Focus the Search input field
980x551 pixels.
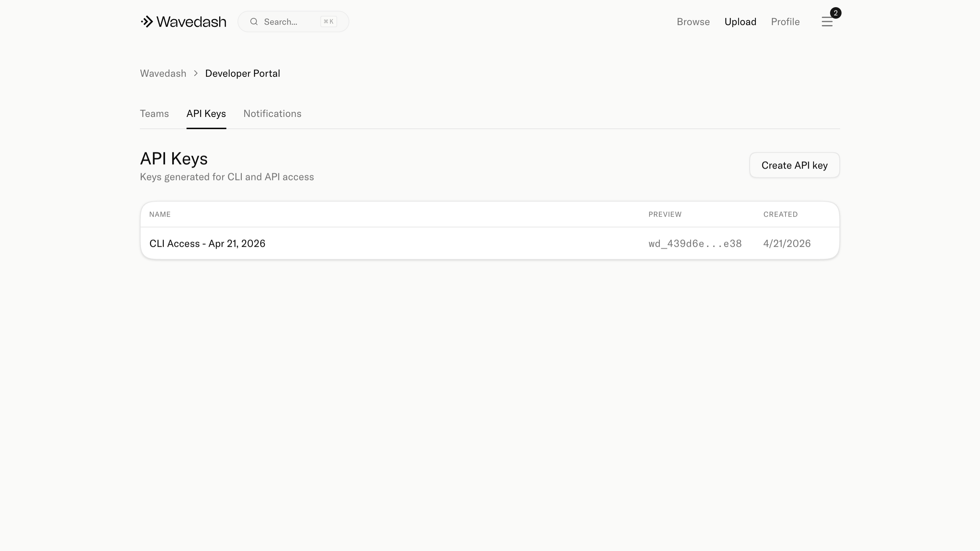click(x=289, y=22)
